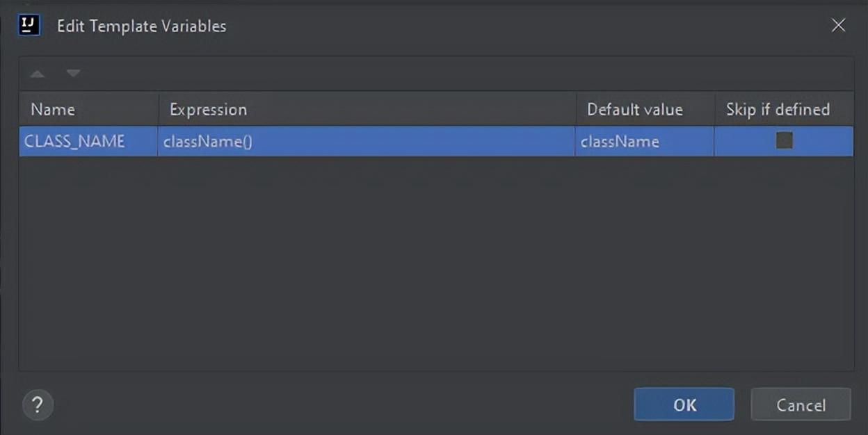Click the blank area right of className()
The width and height of the screenshot is (868, 435).
[414, 141]
